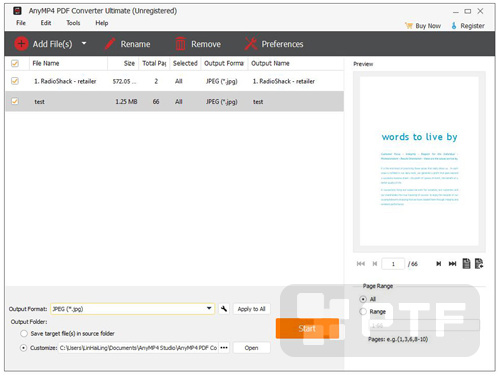Image resolution: width=500 pixels, height=377 pixels.
Task: Click the output name '1. RadioShack - retailer' cell
Action: point(284,81)
